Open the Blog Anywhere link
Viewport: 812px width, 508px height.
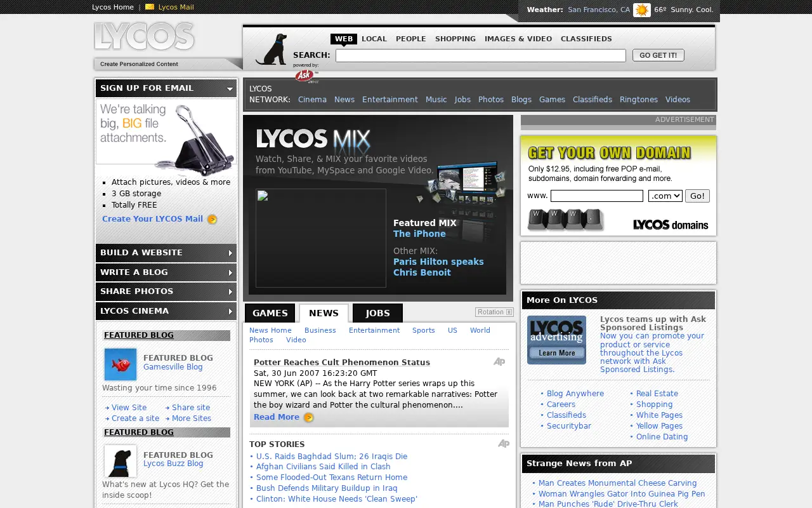[x=575, y=394]
